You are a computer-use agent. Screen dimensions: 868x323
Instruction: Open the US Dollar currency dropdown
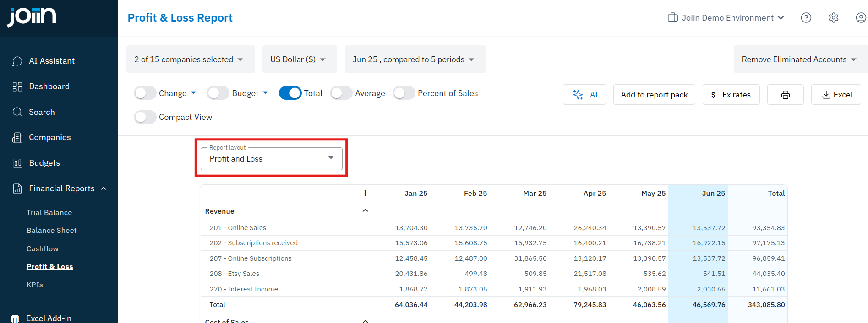point(300,59)
